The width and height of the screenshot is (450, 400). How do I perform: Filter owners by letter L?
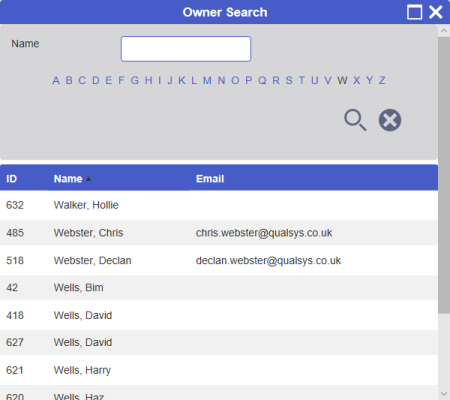tap(194, 80)
